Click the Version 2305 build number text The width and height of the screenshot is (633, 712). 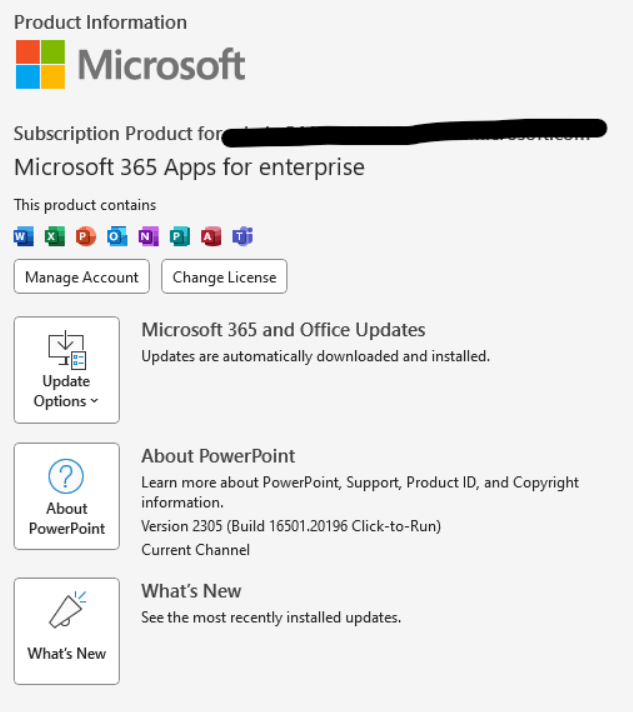(291, 526)
